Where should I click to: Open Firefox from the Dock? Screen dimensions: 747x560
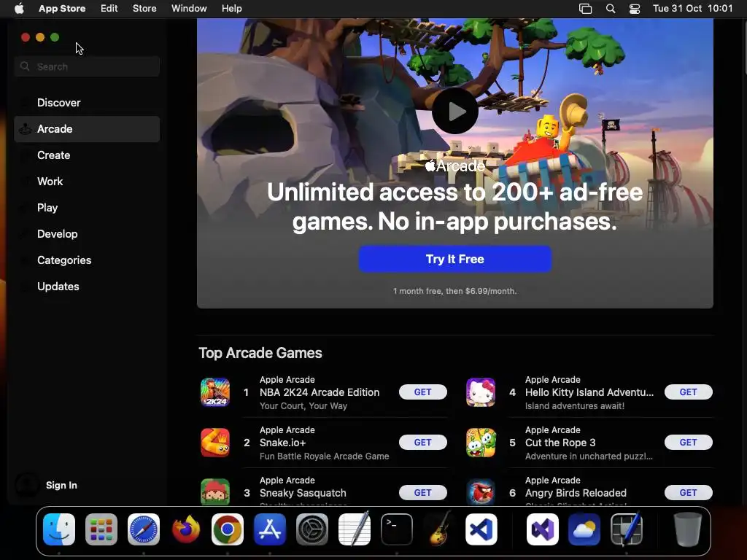point(185,529)
